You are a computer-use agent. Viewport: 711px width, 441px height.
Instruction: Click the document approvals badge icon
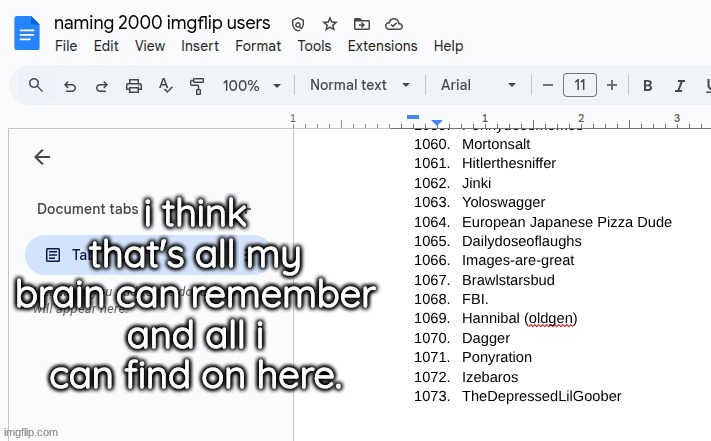pos(298,24)
